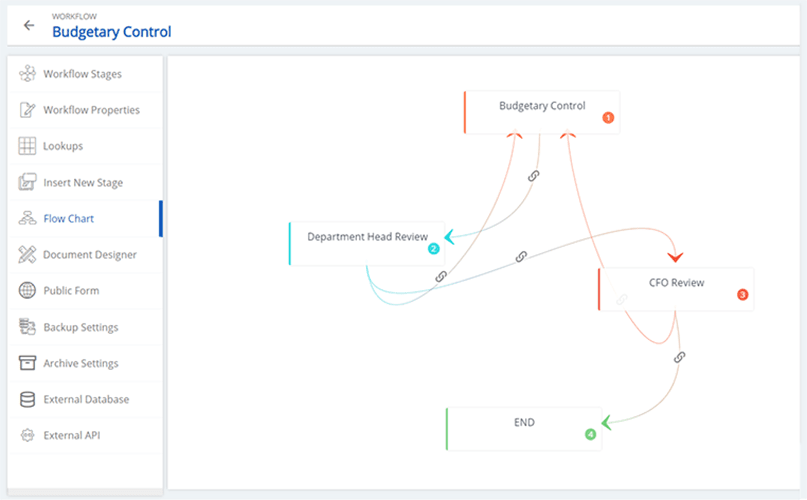Click the Lookups grid icon
Screen dimensions: 807x500
click(x=28, y=146)
